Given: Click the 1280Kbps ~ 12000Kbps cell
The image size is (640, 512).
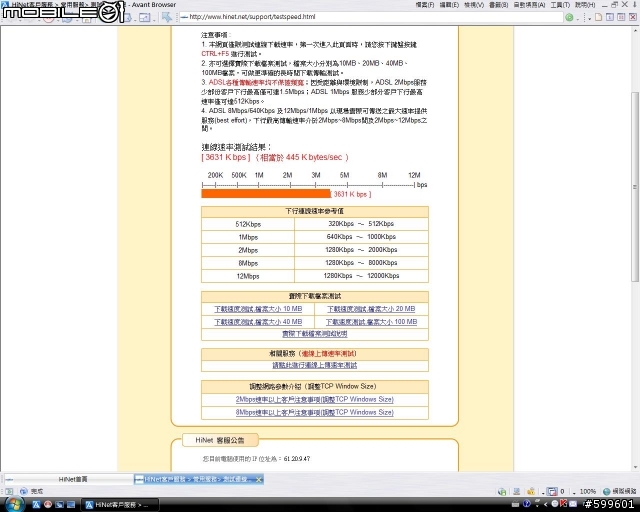Looking at the screenshot, I should pyautogui.click(x=361, y=276).
